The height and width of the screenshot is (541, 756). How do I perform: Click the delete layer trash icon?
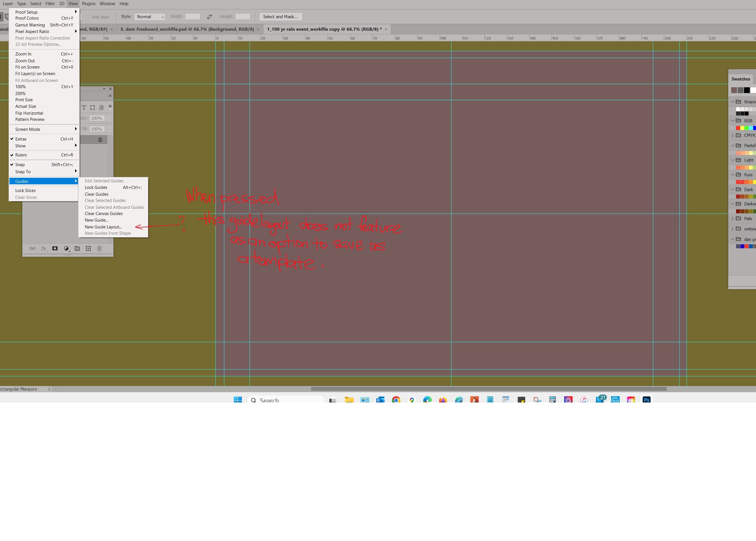point(99,249)
